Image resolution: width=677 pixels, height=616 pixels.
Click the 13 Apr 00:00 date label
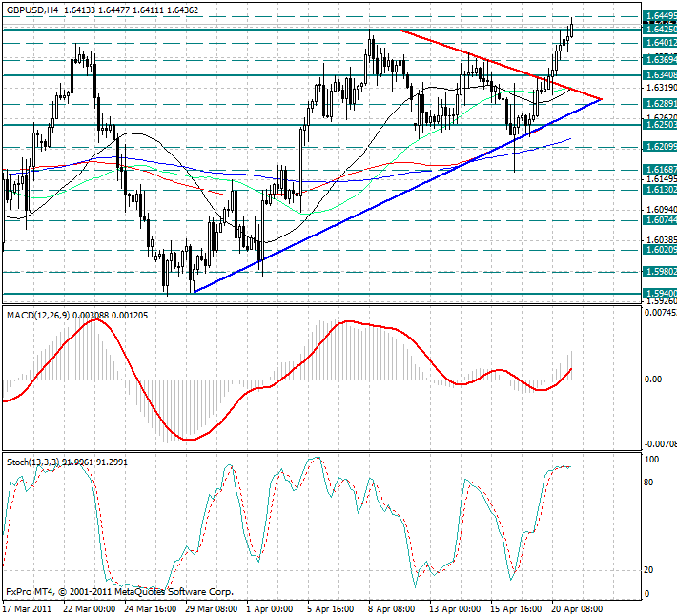[x=455, y=609]
